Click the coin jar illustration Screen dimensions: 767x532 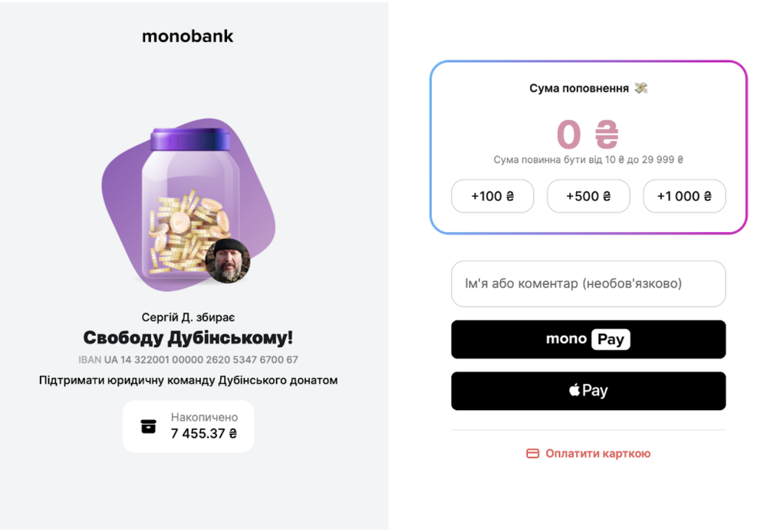[x=188, y=207]
